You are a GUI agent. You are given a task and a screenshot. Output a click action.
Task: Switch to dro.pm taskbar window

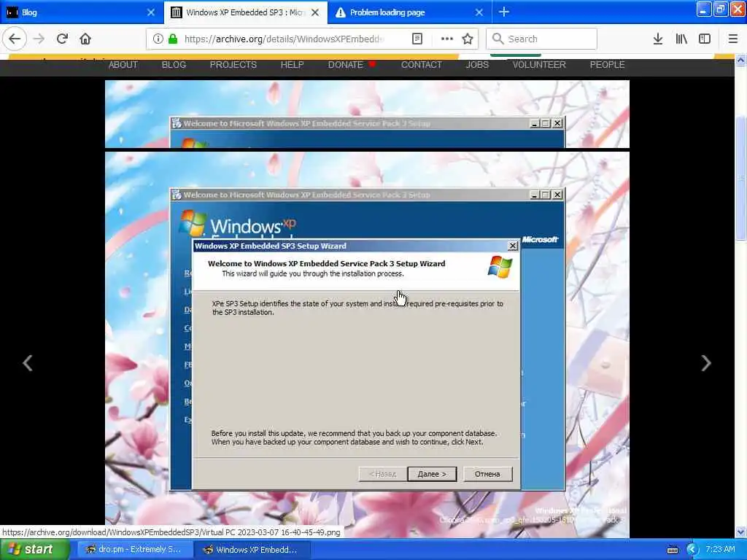click(134, 550)
